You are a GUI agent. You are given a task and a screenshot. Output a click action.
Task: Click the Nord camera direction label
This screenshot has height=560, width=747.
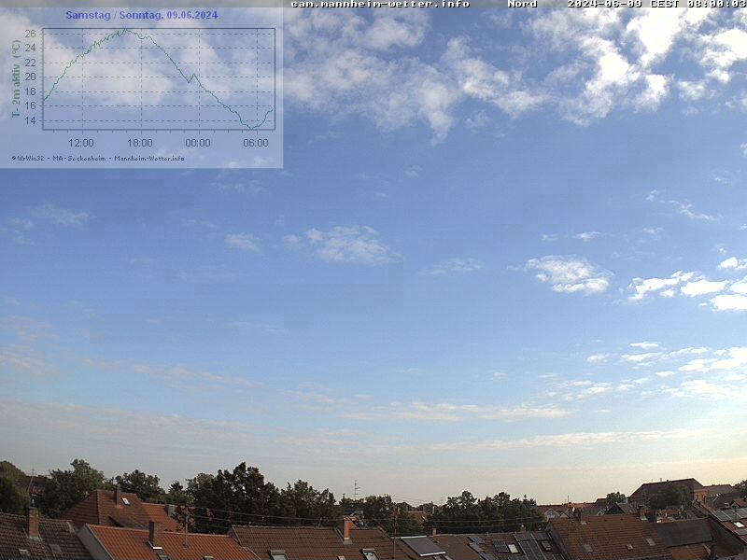pos(522,4)
